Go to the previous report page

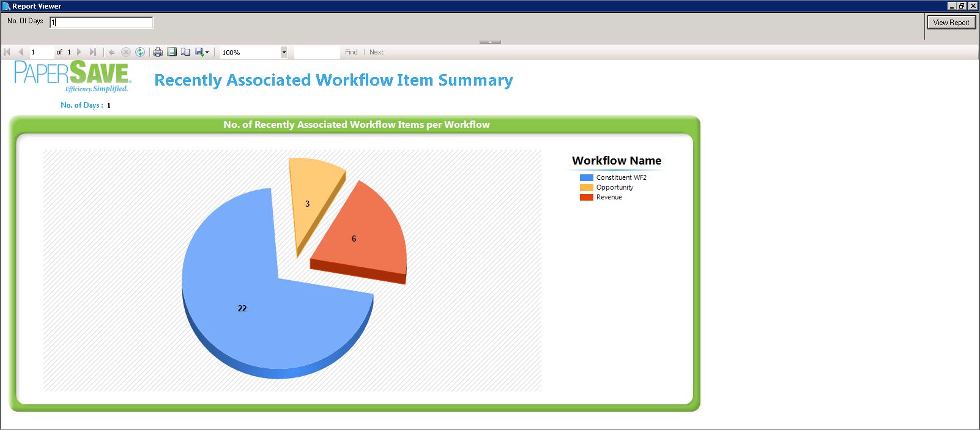20,52
